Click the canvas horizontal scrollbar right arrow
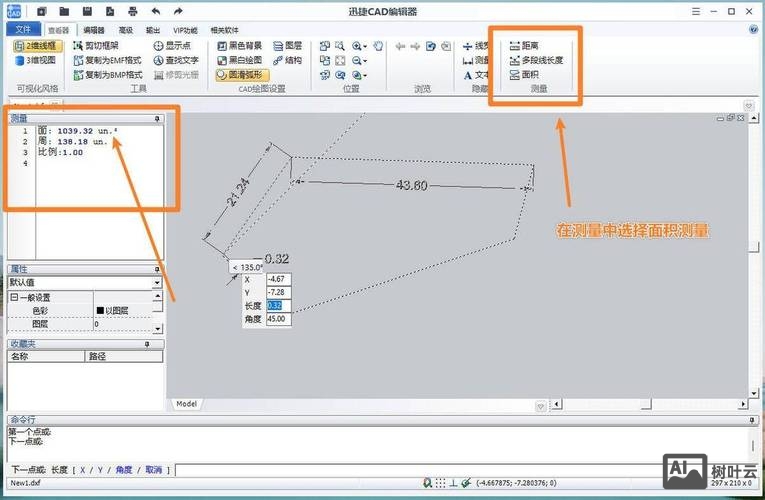 coord(743,404)
